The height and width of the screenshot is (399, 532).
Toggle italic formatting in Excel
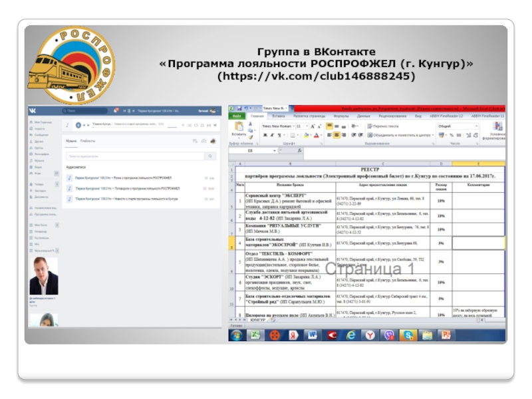pyautogui.click(x=272, y=136)
